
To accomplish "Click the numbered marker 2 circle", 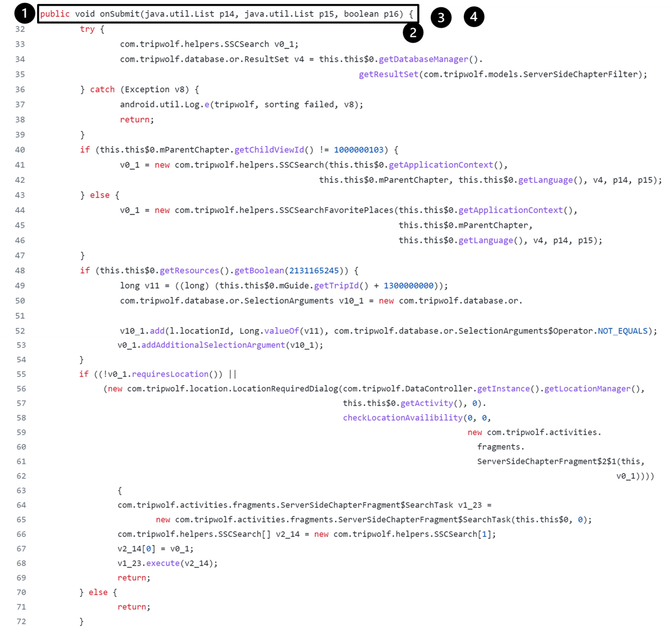I will (413, 33).
